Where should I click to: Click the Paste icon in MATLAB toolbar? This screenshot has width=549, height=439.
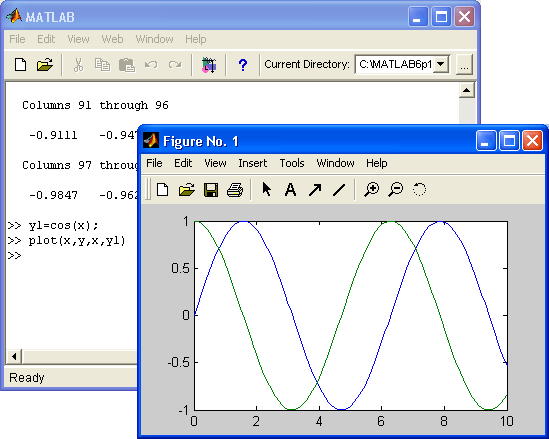127,65
